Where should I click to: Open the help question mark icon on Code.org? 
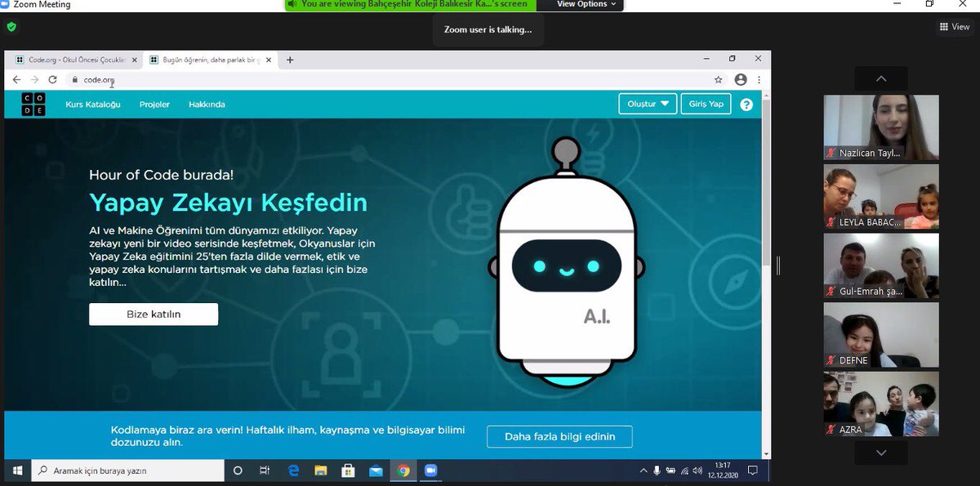(746, 105)
